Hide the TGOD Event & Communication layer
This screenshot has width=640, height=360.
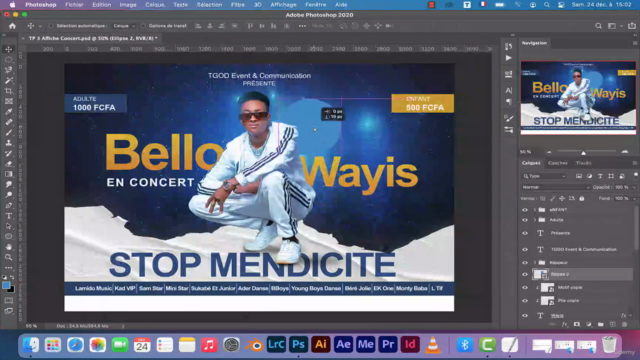(x=525, y=249)
